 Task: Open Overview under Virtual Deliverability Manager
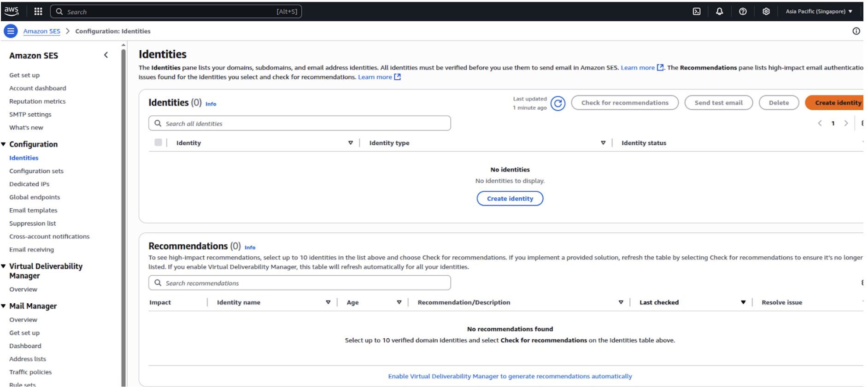pos(23,289)
